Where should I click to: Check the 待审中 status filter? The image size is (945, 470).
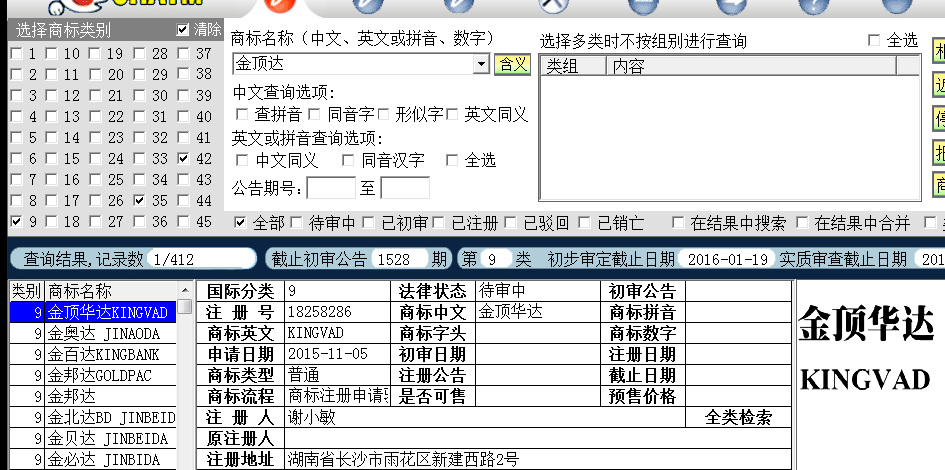pos(296,223)
